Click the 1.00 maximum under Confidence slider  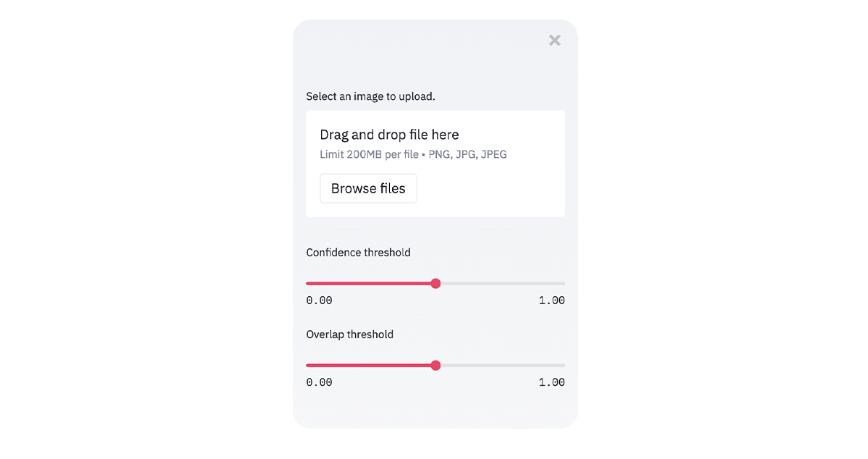click(x=552, y=300)
